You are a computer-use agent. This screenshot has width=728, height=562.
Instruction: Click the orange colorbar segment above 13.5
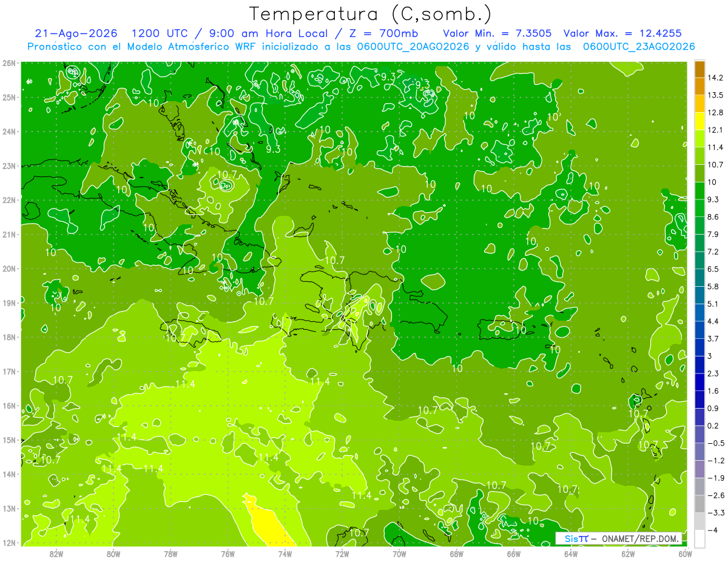point(699,87)
